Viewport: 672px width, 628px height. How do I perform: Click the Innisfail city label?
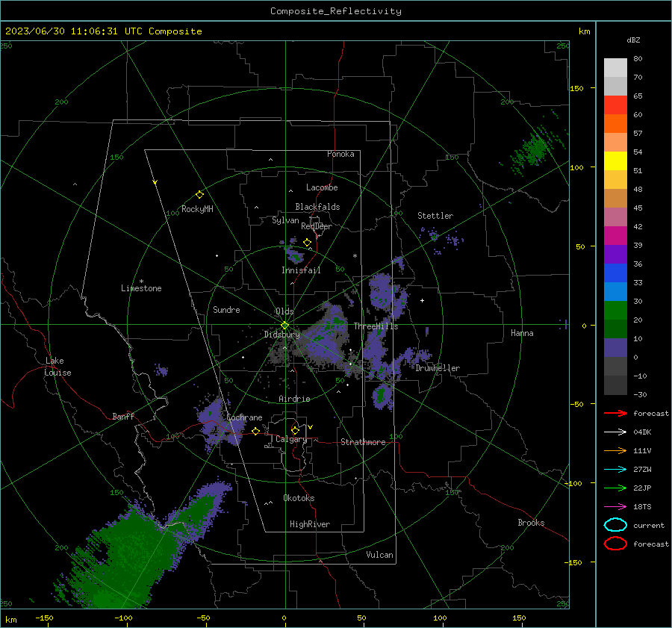tap(301, 270)
